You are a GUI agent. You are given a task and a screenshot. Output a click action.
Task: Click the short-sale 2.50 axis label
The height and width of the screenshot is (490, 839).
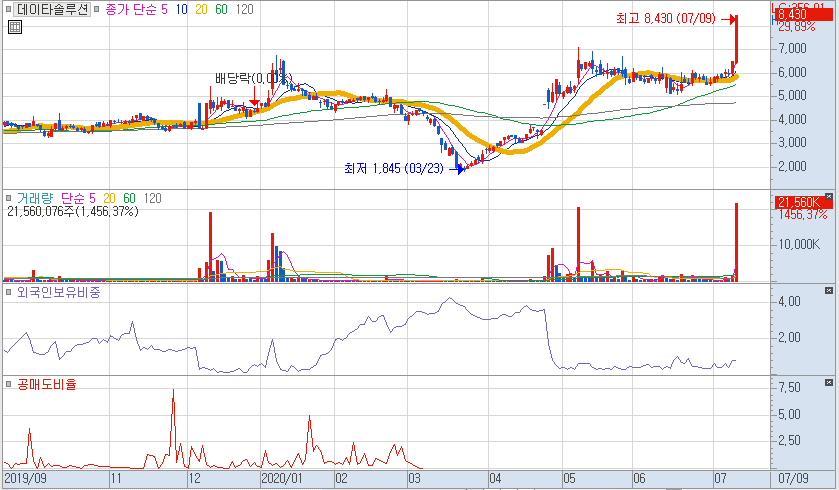click(x=790, y=441)
